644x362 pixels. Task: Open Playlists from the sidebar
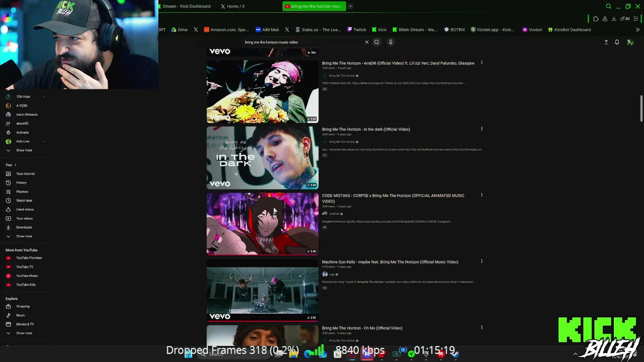22,192
